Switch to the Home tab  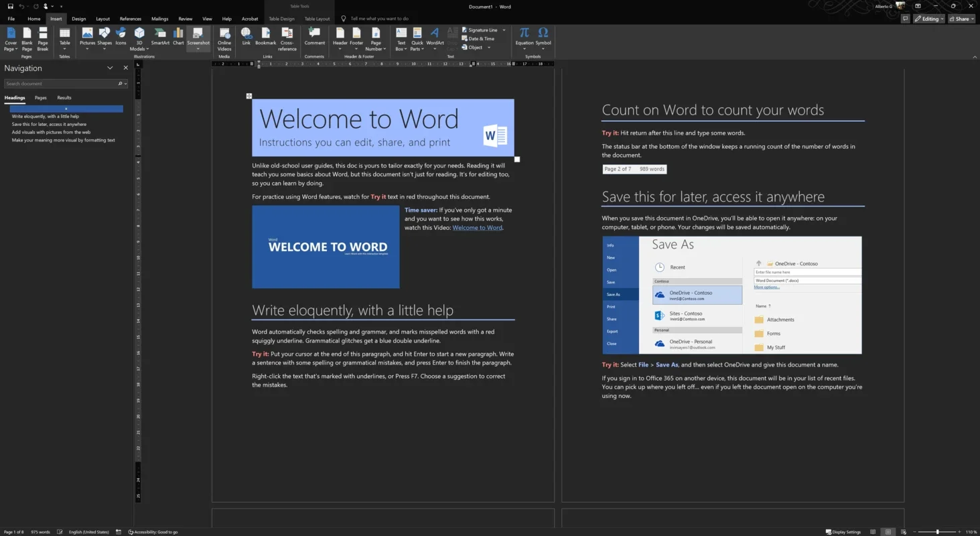[x=34, y=19]
